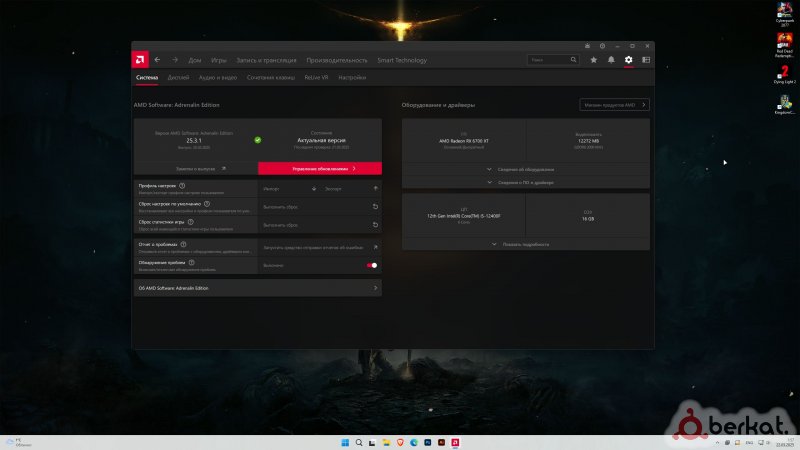Click the green up-to-date checkmark icon

coord(258,140)
